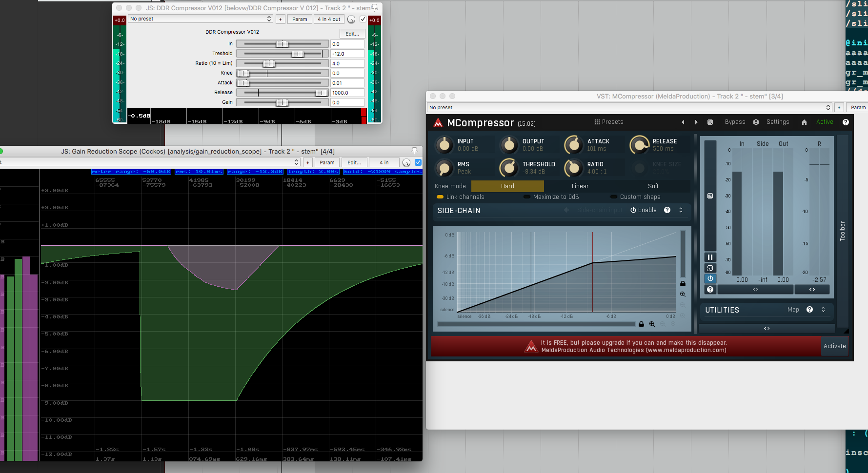
Task: Open DDR Compressor preset dropdown
Action: (201, 19)
